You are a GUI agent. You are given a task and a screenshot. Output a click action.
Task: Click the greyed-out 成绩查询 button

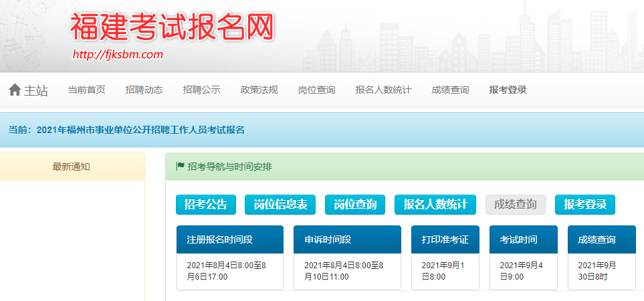click(x=516, y=205)
